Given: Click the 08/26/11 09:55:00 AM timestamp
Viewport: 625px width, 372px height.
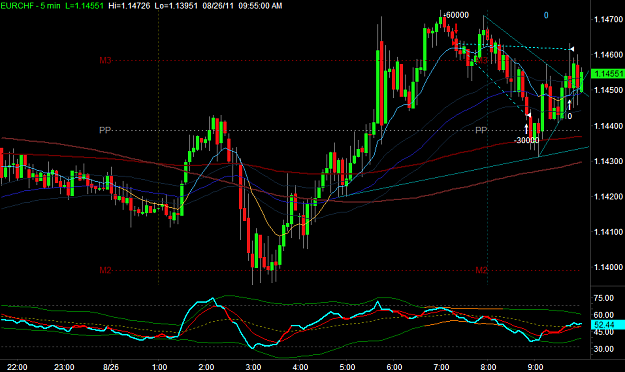Looking at the screenshot, I should tap(242, 6).
